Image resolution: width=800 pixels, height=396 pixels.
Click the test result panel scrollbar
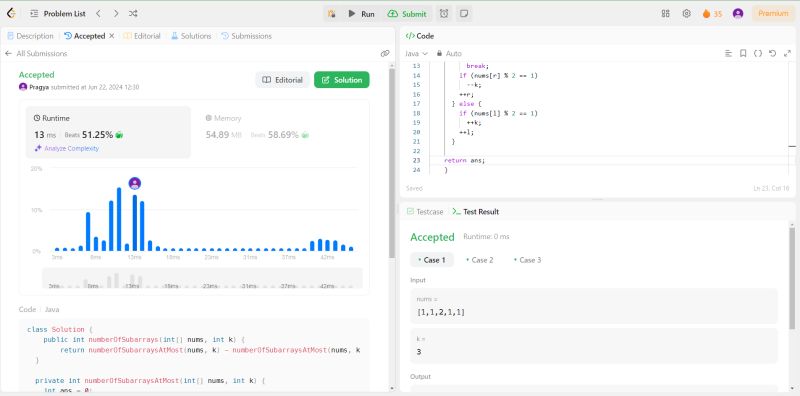[792, 278]
